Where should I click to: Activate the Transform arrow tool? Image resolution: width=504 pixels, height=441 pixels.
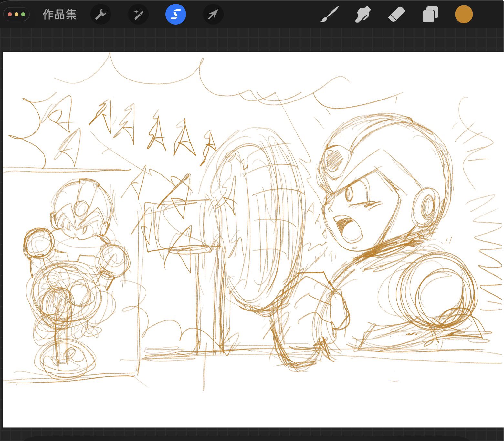click(x=213, y=15)
